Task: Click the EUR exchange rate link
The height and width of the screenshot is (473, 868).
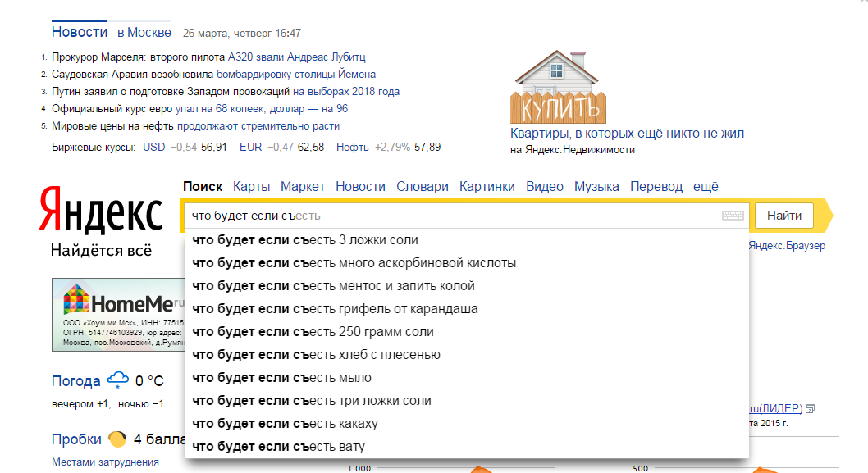Action: click(251, 148)
